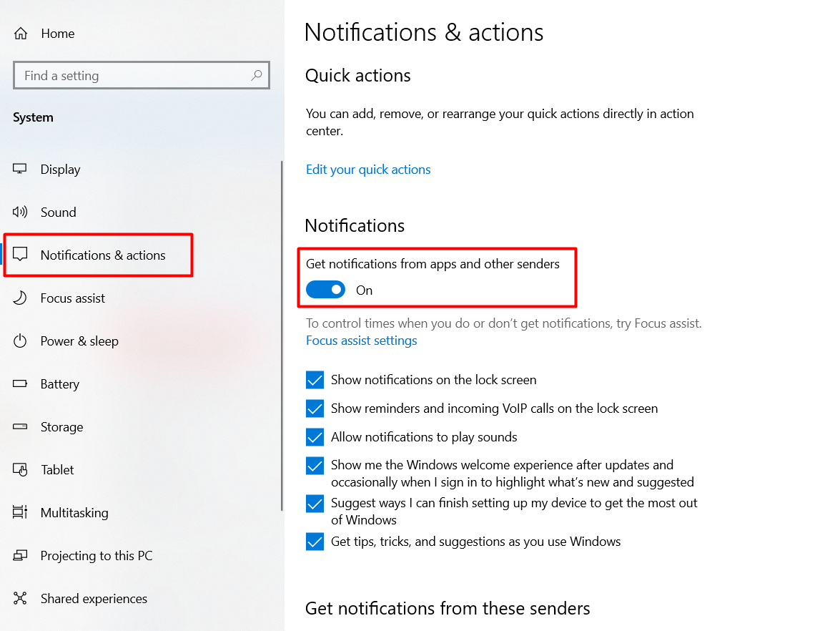Select Tablet settings
This screenshot has height=631, width=840.
[57, 469]
